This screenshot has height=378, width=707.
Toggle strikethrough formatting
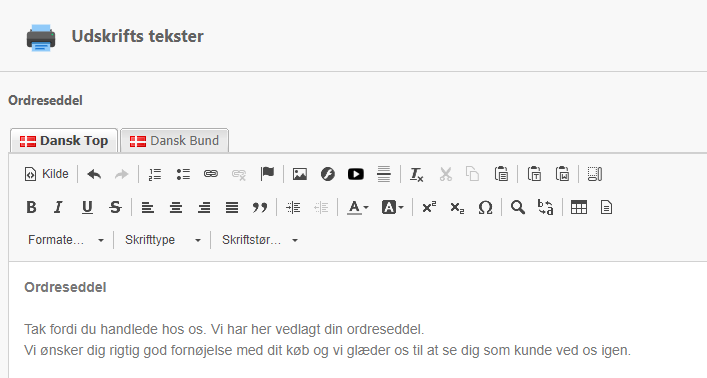pyautogui.click(x=115, y=207)
